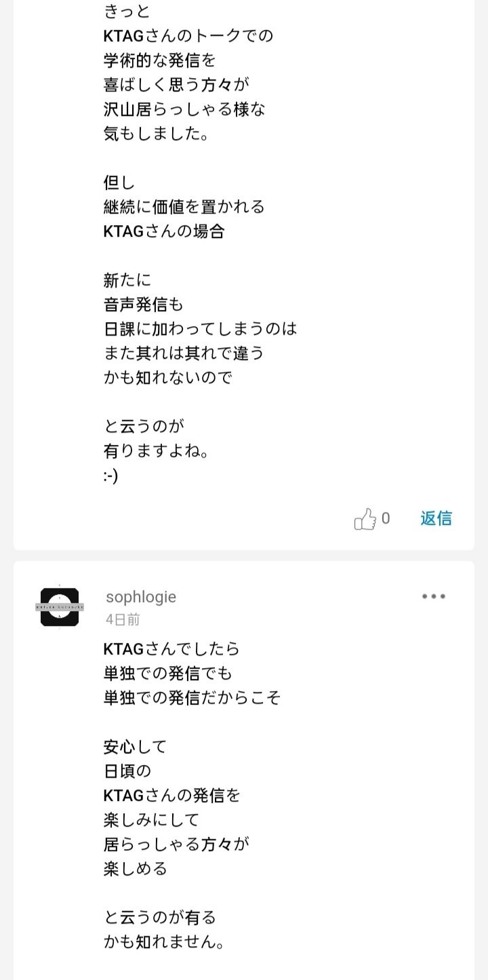
Task: Select the text 但し in the upper comment
Action: (x=119, y=182)
